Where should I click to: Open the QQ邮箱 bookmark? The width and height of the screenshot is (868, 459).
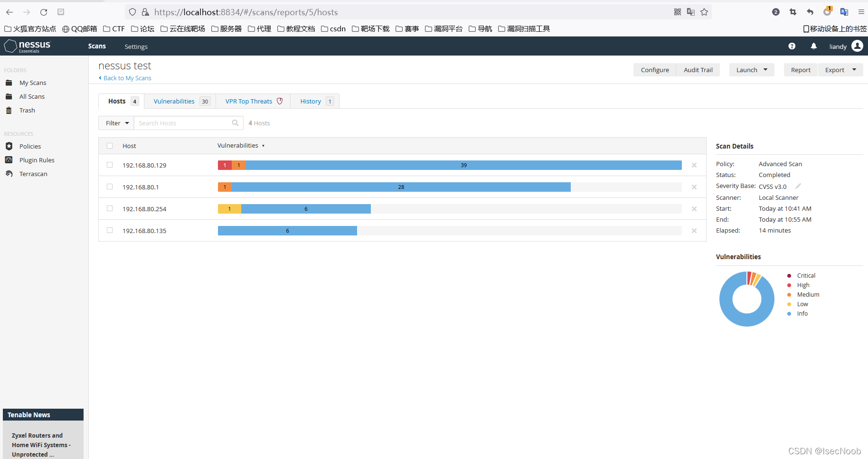click(79, 29)
